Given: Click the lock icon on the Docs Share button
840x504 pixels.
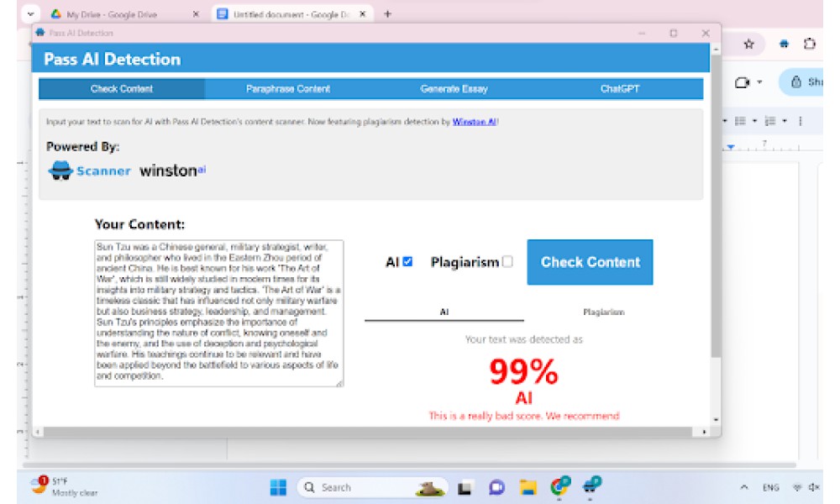Looking at the screenshot, I should click(796, 82).
